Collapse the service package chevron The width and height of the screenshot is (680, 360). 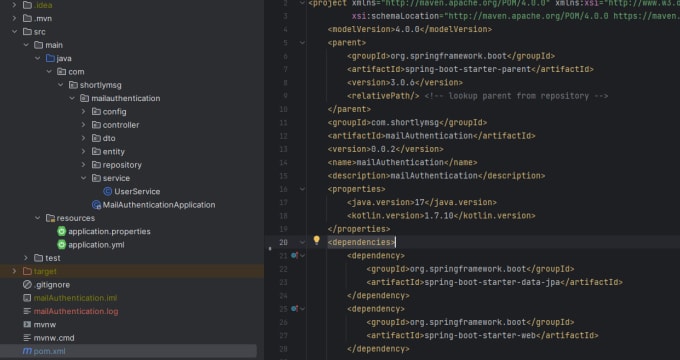[84, 178]
